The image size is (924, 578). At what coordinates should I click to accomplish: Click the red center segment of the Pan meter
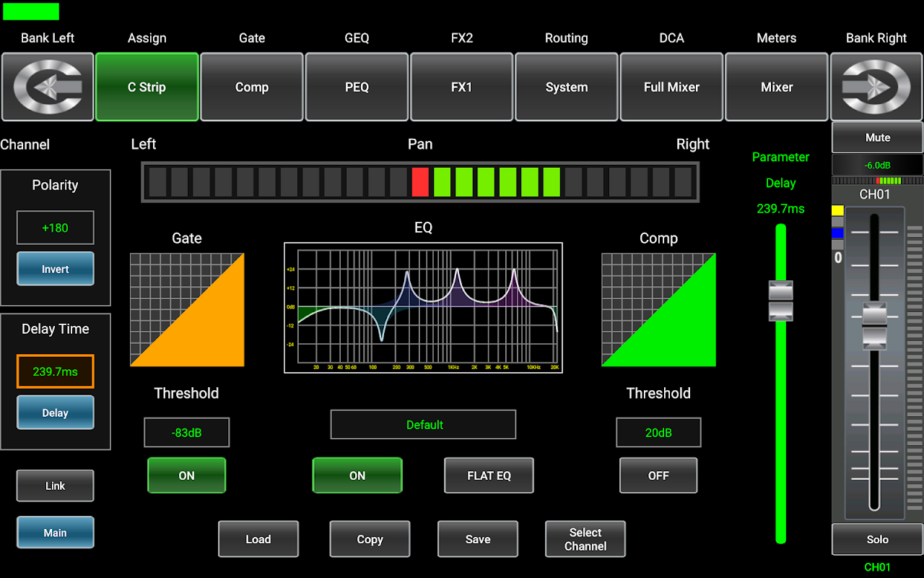[x=420, y=182]
